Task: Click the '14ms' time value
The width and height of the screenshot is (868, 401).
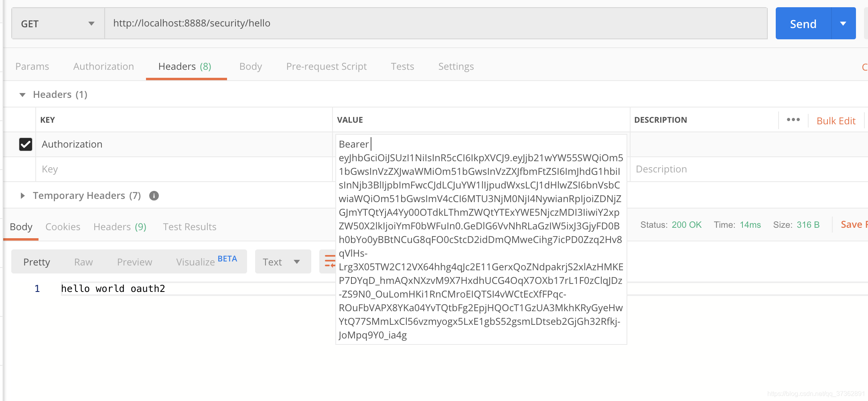Action: click(x=750, y=225)
